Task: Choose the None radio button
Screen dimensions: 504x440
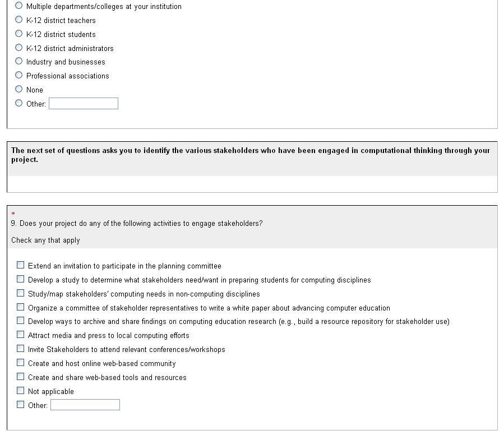Action: click(x=19, y=89)
